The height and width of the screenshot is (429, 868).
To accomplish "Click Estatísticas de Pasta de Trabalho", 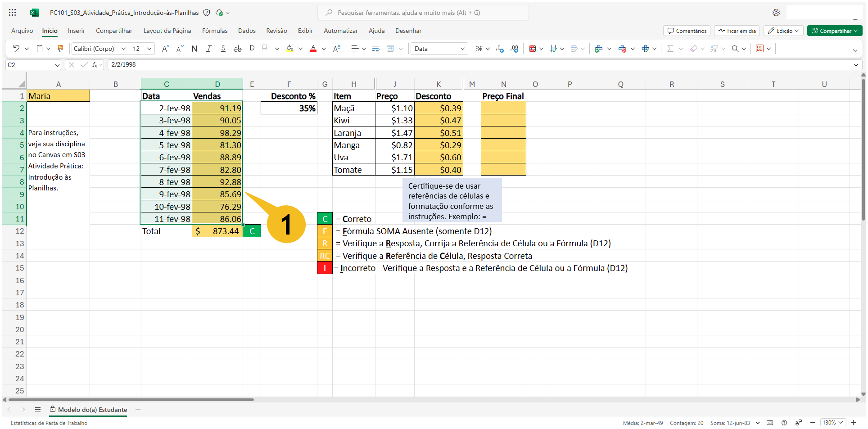I will tap(49, 423).
